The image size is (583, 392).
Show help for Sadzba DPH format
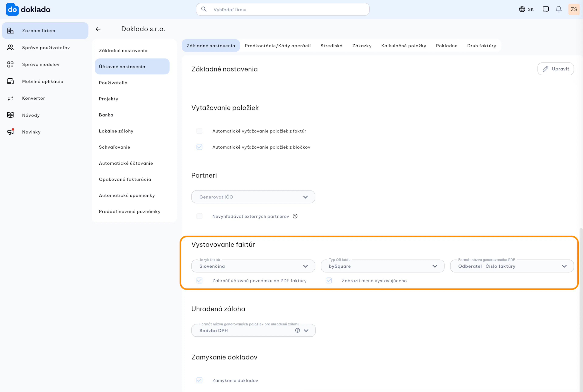297,330
